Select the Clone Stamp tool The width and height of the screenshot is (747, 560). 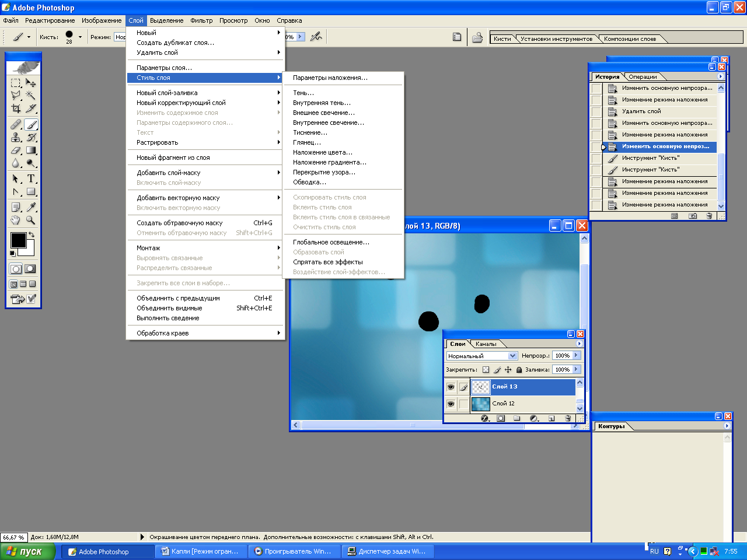coord(16,137)
